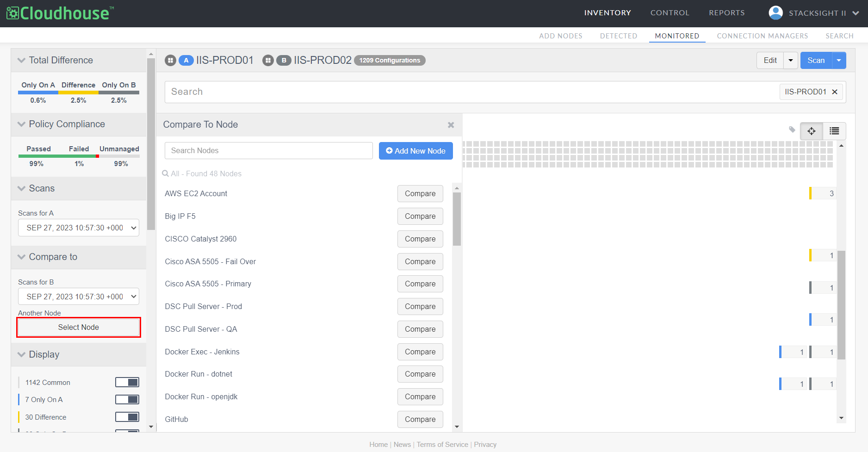
Task: Click the Cloudhouse logo
Action: pyautogui.click(x=60, y=13)
